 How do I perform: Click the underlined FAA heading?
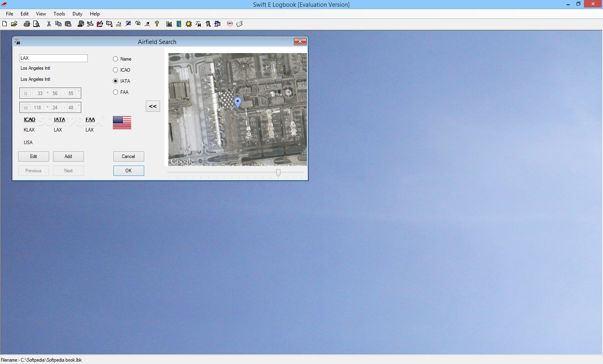[x=90, y=120]
